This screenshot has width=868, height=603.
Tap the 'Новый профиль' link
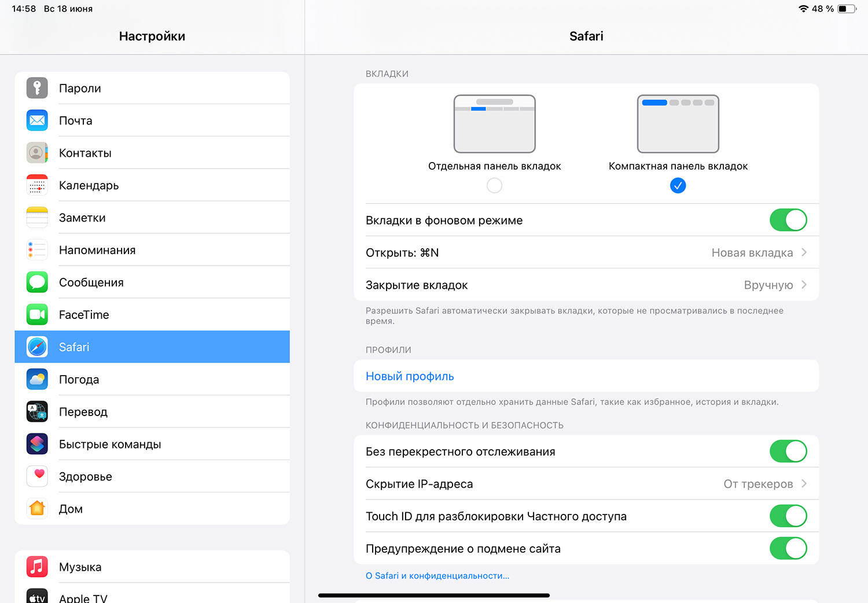[410, 376]
